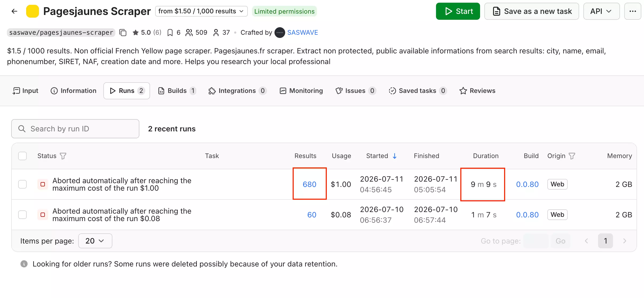Click the SASWAVE avatar image

tap(280, 33)
